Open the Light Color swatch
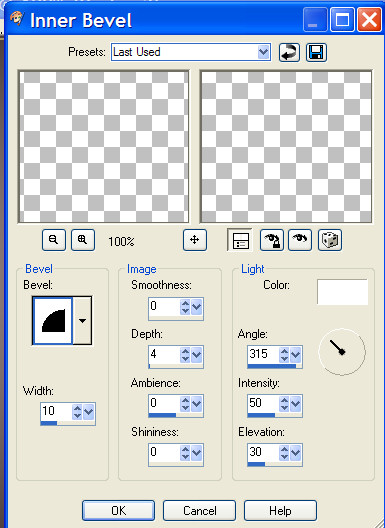Screen dimensions: 385x528 click(342, 292)
